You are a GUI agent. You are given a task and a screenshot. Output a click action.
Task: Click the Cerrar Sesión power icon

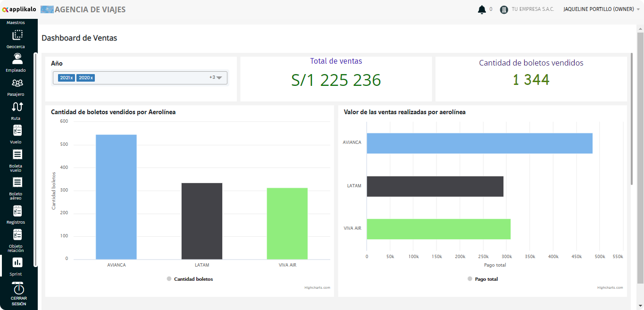click(x=18, y=288)
